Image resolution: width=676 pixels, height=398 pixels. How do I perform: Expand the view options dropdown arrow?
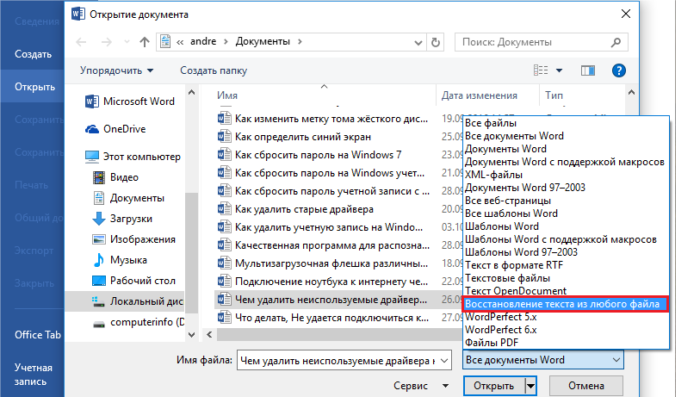pos(559,70)
